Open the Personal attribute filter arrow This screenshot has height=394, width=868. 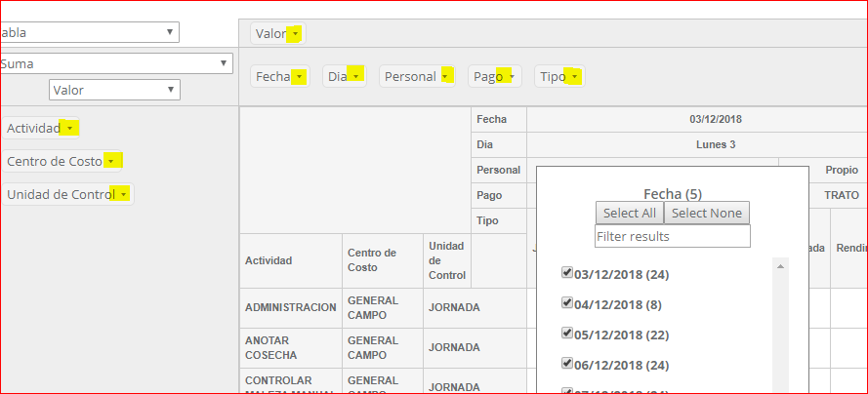445,77
